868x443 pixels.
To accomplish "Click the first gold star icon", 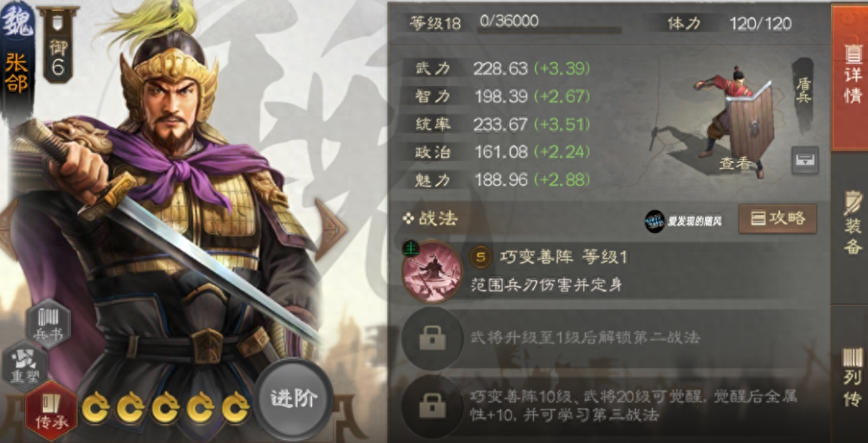I will coord(96,407).
